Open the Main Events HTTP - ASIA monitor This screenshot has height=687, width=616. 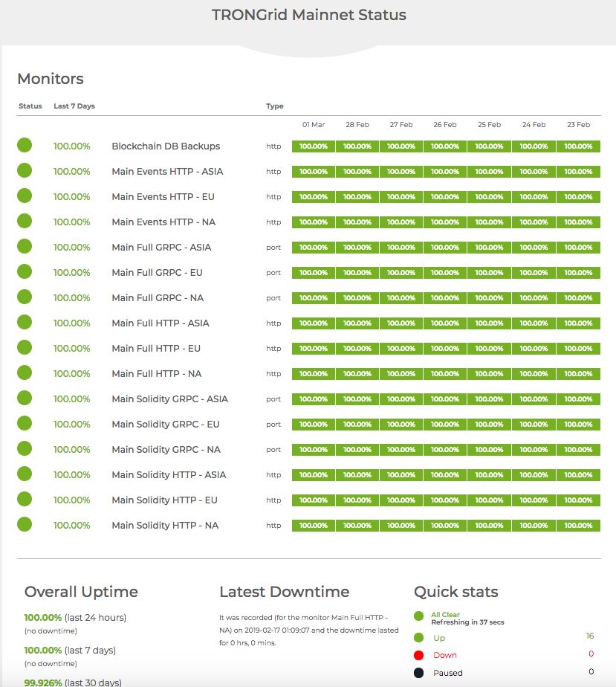click(167, 171)
